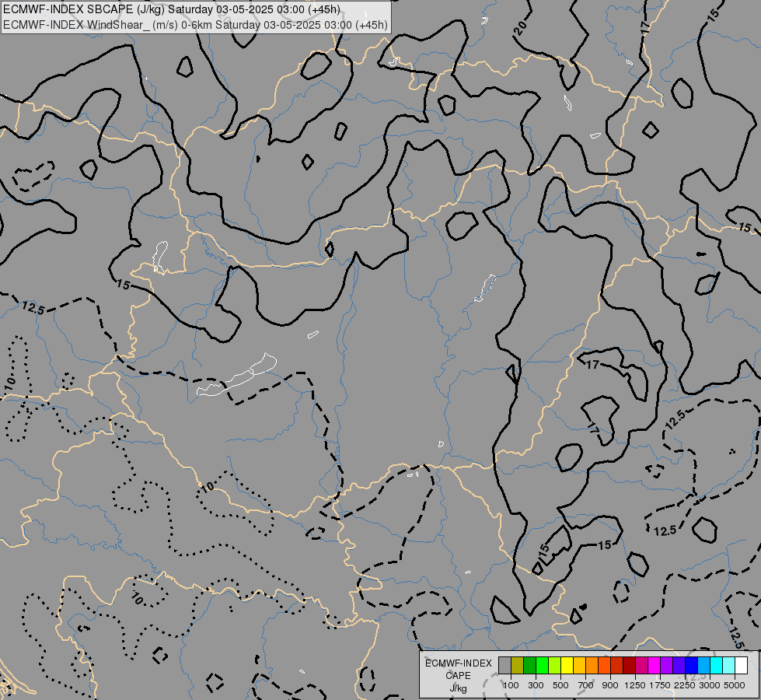Click the bright magenta legend swatch
The height and width of the screenshot is (700, 761).
pyautogui.click(x=654, y=666)
